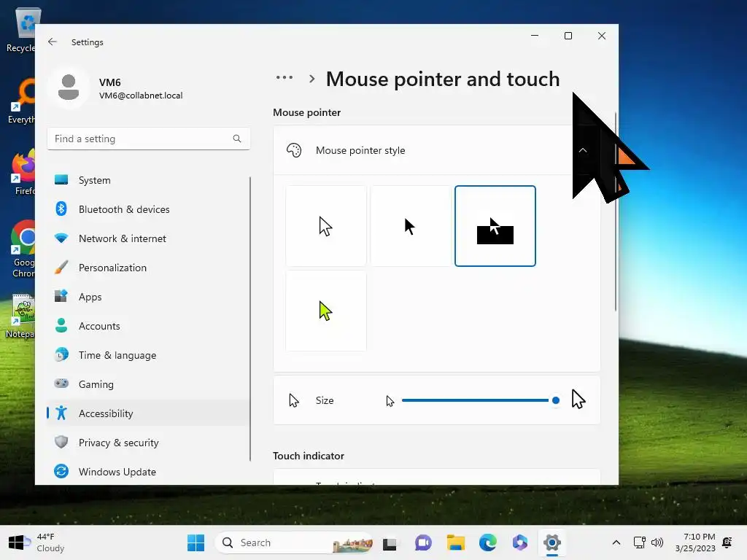Click the palette icon beside Mouse pointer style
Image resolution: width=747 pixels, height=560 pixels.
click(294, 150)
